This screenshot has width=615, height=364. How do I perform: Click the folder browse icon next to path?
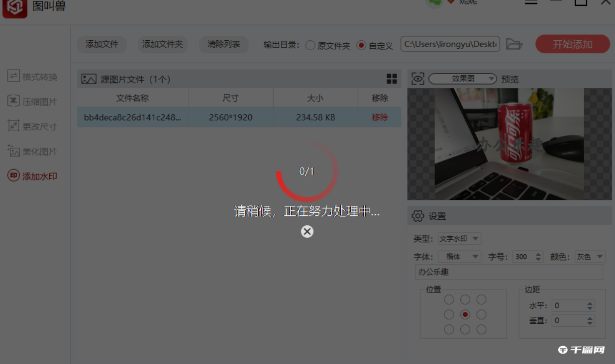(514, 44)
